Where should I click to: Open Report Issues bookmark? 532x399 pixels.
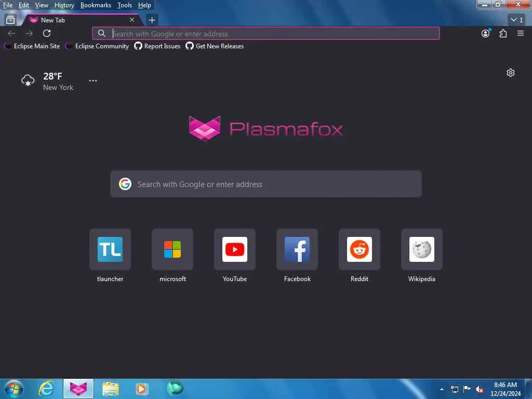pyautogui.click(x=157, y=46)
